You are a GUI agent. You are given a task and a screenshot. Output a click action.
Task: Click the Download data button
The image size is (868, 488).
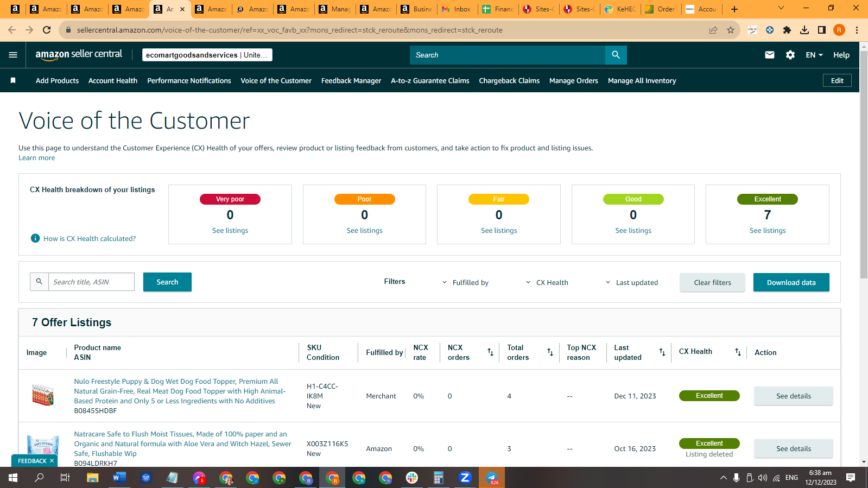tap(791, 282)
